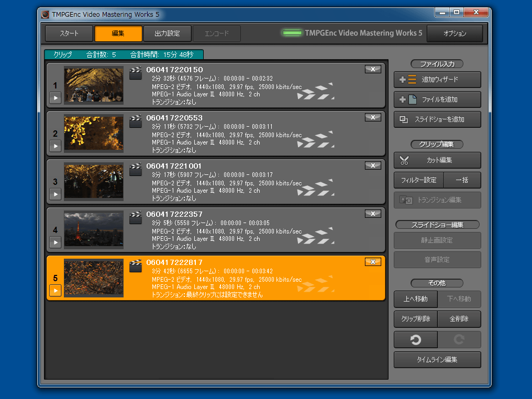532x399 pixels.
Task: Open カット編集 cut editor
Action: (x=437, y=160)
